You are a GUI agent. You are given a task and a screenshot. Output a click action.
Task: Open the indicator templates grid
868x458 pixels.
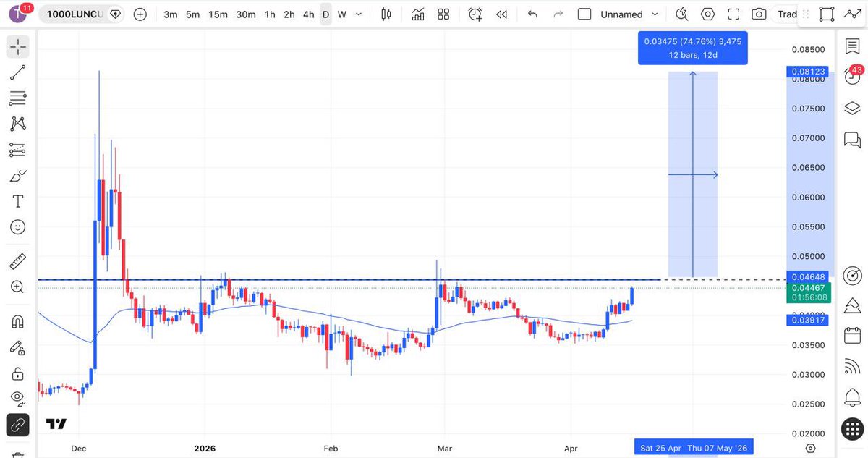[x=443, y=14]
